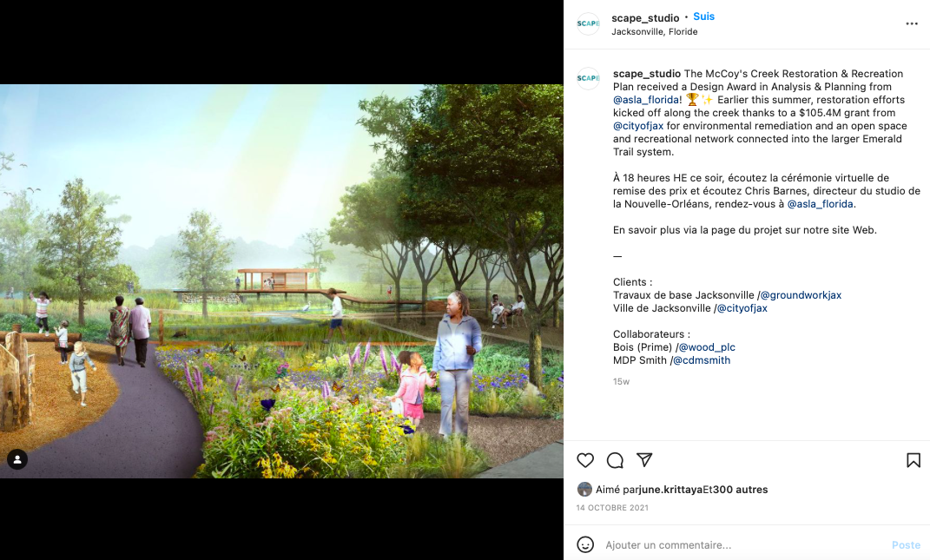
Task: Save the post with the bookmark icon
Action: [x=914, y=460]
